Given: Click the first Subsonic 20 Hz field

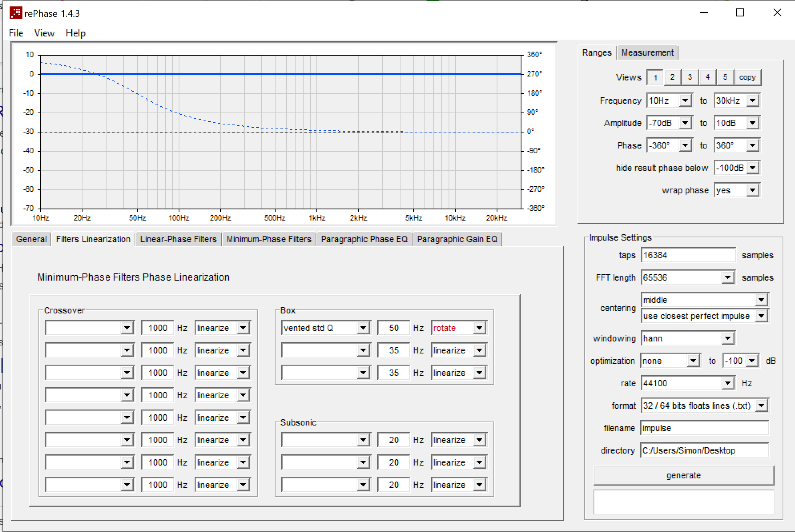Looking at the screenshot, I should pyautogui.click(x=394, y=440).
